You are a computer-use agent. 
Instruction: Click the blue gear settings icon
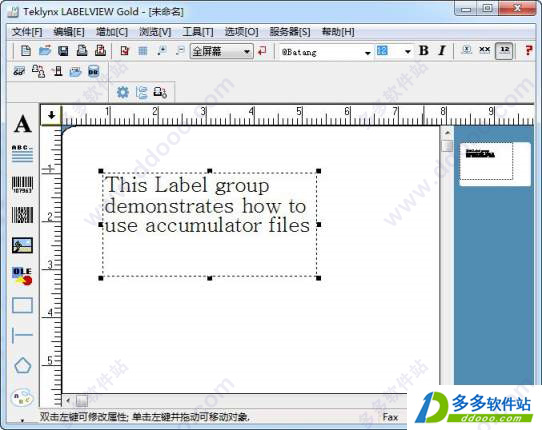point(123,92)
